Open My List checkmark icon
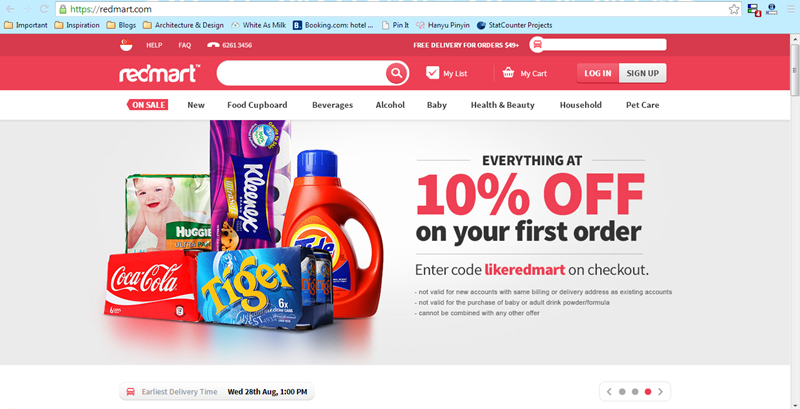800x409 pixels. (x=433, y=73)
